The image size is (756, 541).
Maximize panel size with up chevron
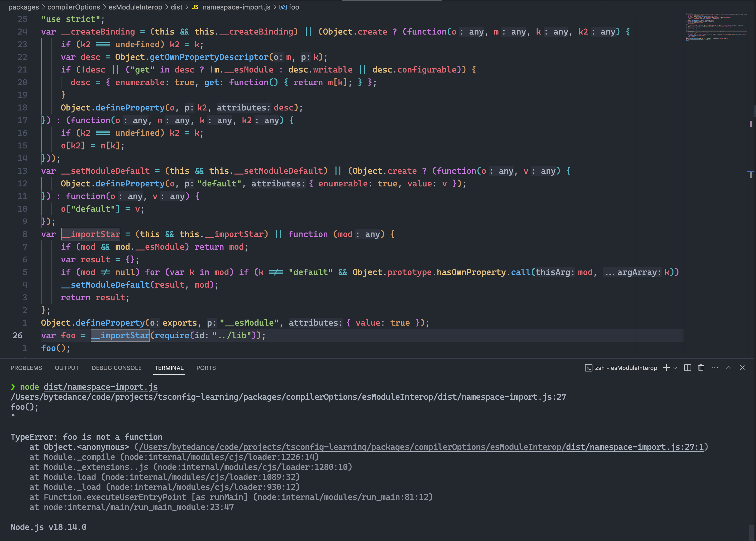729,368
